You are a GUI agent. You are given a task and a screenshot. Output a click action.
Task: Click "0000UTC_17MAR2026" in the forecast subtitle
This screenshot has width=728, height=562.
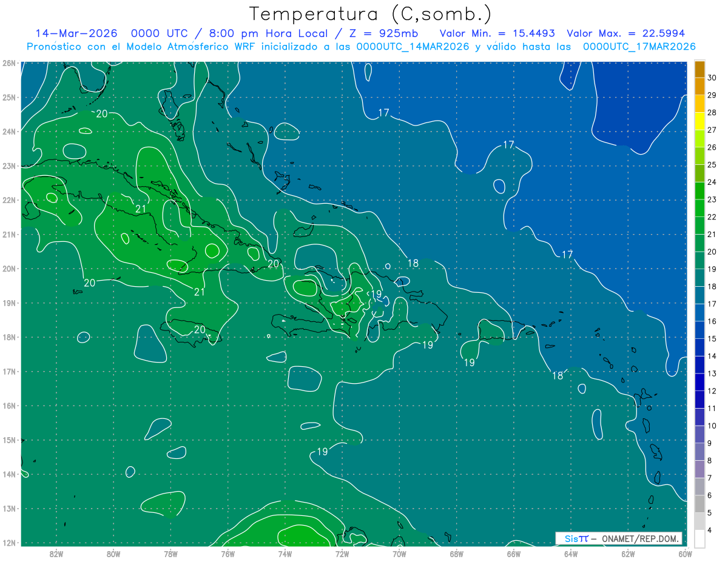coord(639,47)
